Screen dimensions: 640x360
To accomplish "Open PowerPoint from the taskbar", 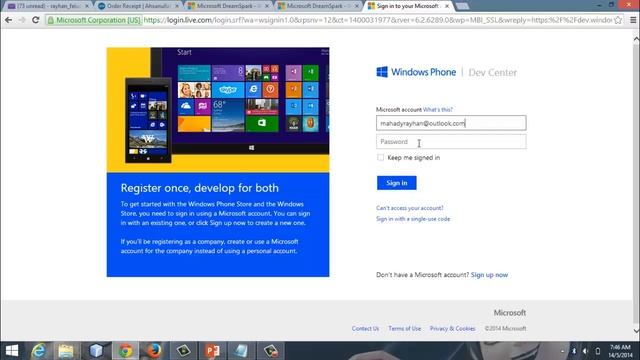I will [x=212, y=351].
